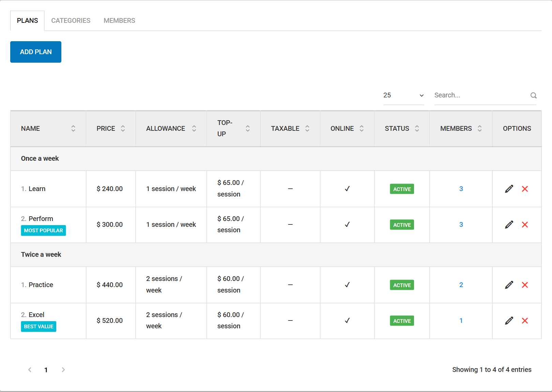Viewport: 552px width, 392px height.
Task: Click the Once a week group header
Action: (x=276, y=159)
